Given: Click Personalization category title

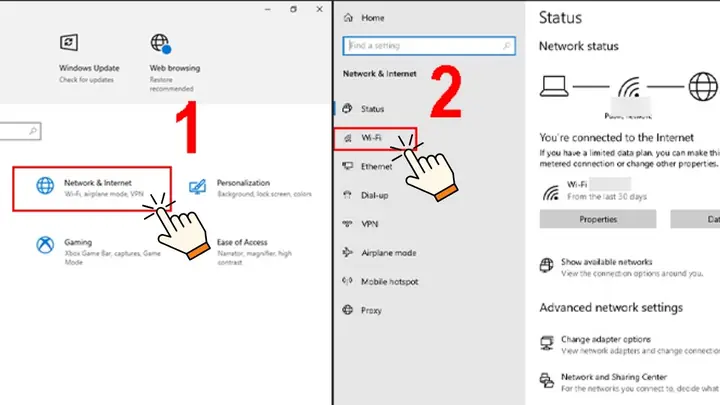Looking at the screenshot, I should tap(243, 183).
